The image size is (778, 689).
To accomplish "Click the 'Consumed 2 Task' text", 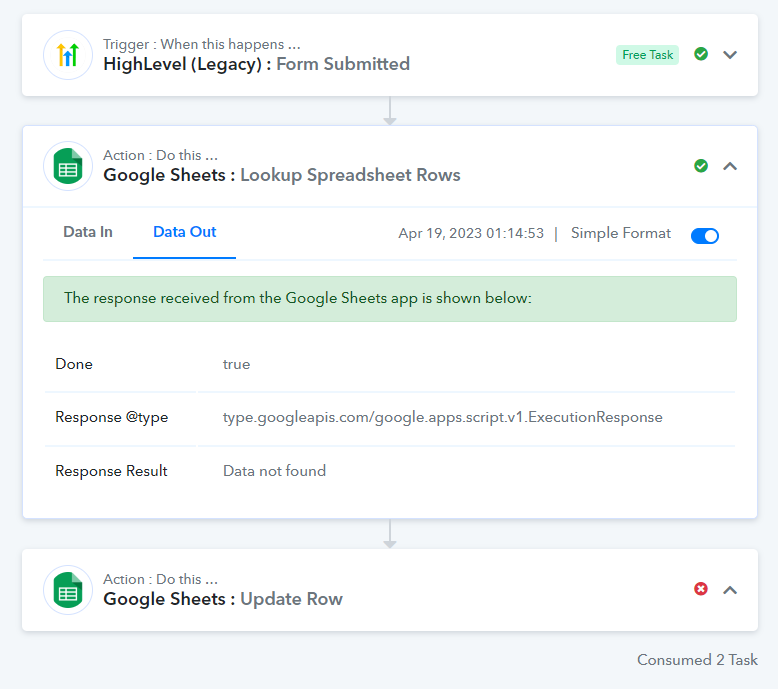I will [697, 660].
